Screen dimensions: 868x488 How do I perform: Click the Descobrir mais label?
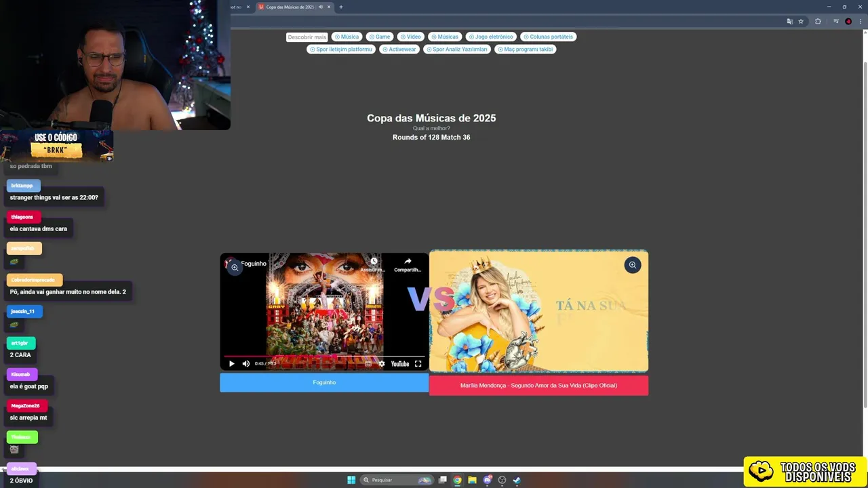coord(307,37)
